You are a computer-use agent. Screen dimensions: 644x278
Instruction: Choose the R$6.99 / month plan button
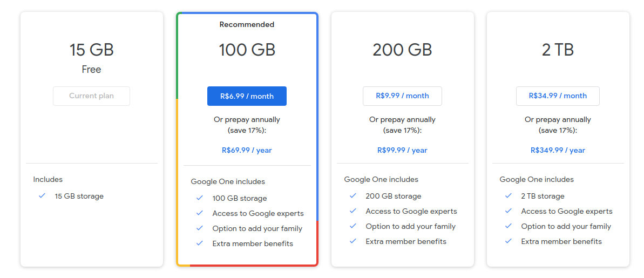247,96
